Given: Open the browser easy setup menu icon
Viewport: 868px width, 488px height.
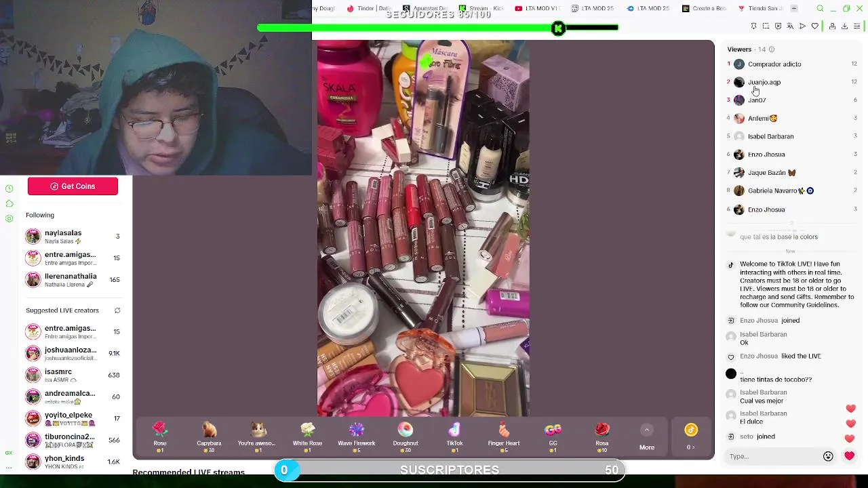Looking at the screenshot, I should click(x=857, y=26).
